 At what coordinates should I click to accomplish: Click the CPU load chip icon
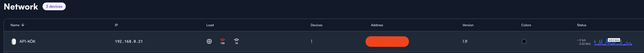click(x=209, y=41)
